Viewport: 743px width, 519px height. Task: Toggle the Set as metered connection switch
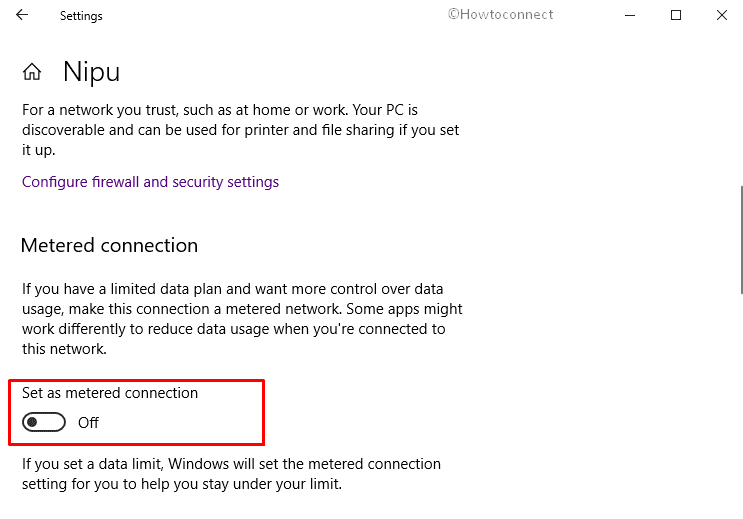[44, 422]
